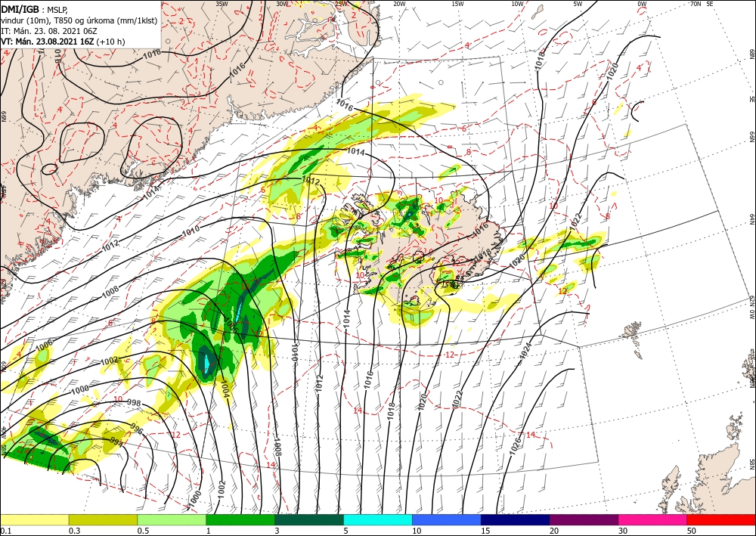Click the '0.5' legend value

point(142,531)
